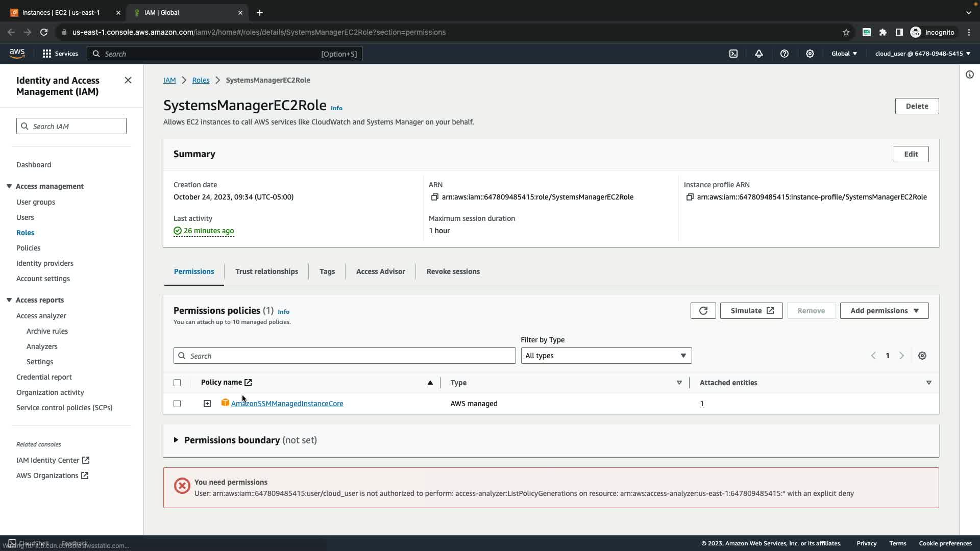Refresh the permissions policies list
Screen dimensions: 980x551
[703, 311]
